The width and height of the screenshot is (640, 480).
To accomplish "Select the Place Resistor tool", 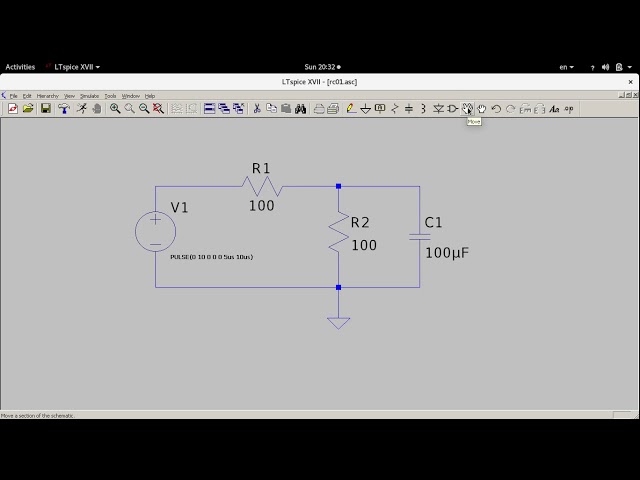I will click(x=395, y=109).
